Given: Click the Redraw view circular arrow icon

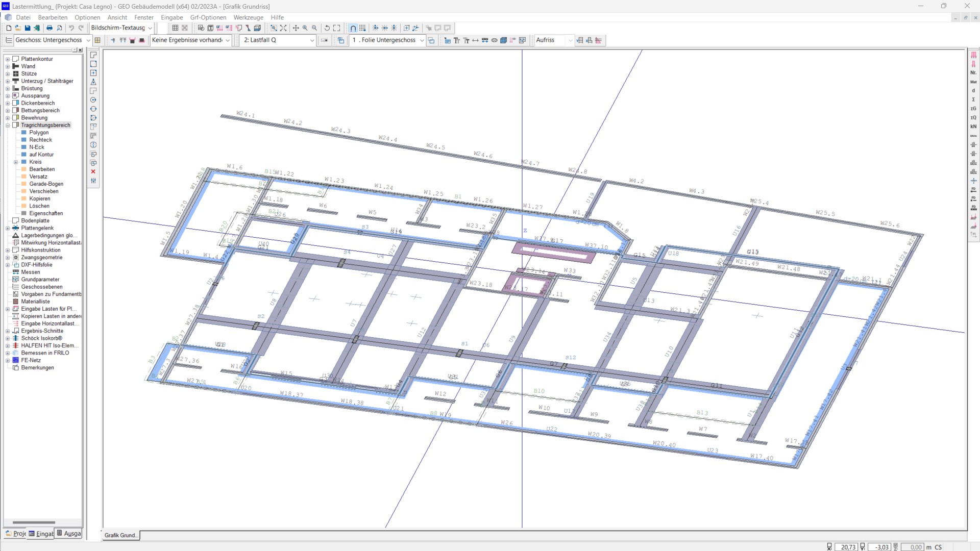Looking at the screenshot, I should click(327, 28).
